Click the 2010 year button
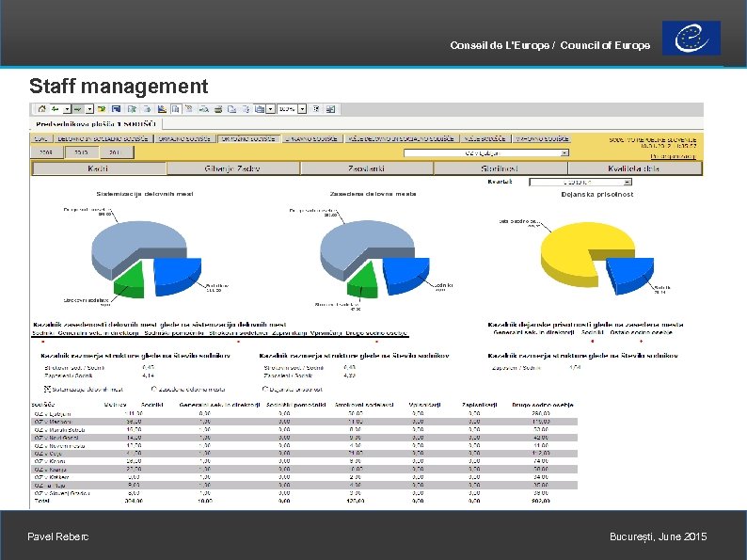The width and height of the screenshot is (747, 560). coord(82,152)
